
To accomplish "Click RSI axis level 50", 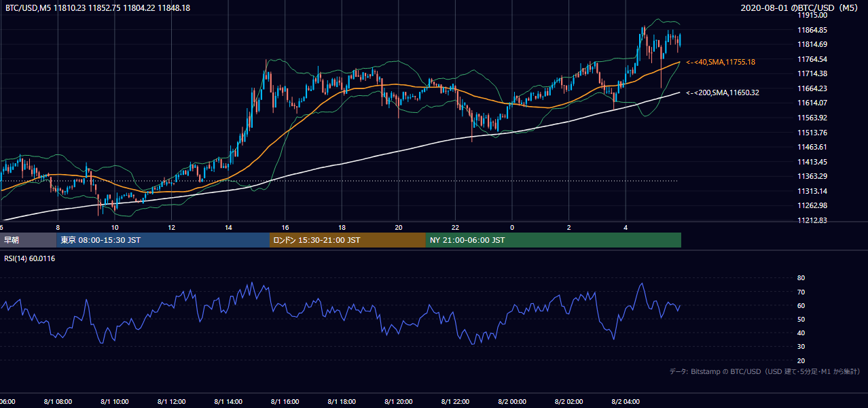I will pos(801,319).
